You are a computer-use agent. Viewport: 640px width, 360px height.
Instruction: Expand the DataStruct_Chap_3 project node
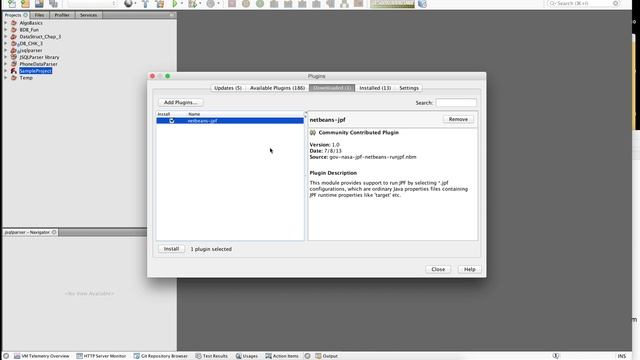tap(6, 37)
